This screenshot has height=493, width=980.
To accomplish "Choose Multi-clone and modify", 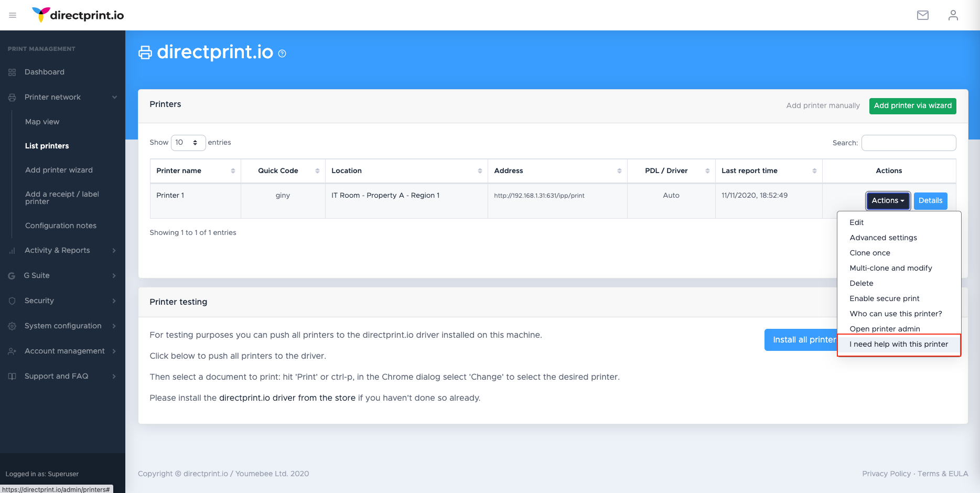I will click(x=899, y=268).
